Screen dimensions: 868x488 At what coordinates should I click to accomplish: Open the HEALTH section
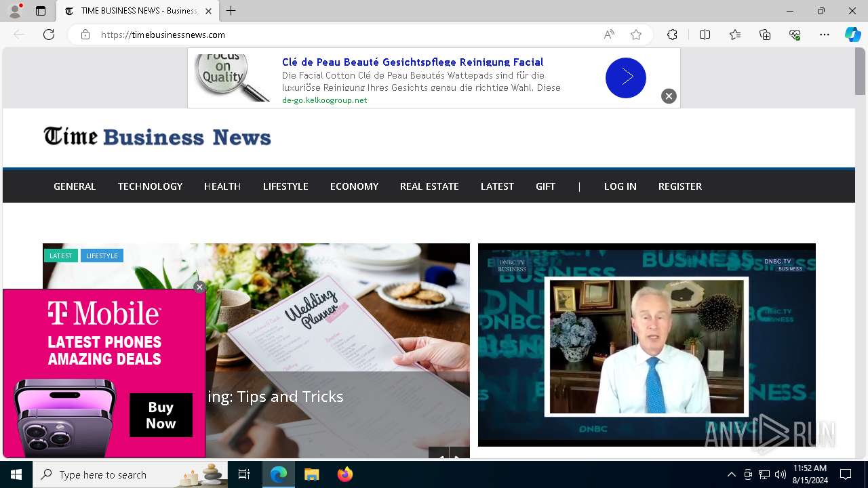222,186
